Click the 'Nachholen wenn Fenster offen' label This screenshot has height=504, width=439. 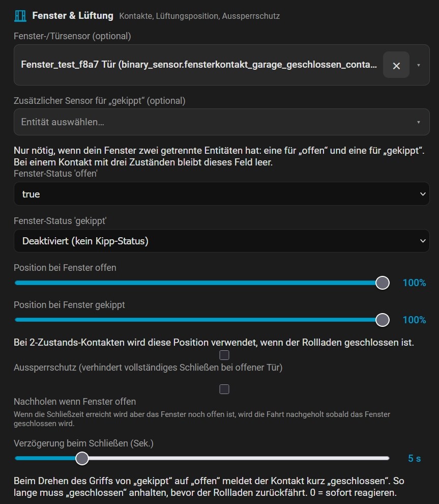click(75, 402)
